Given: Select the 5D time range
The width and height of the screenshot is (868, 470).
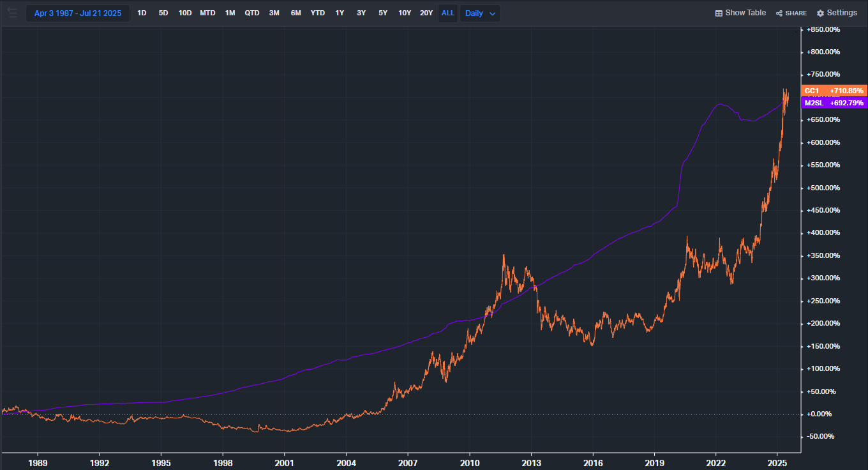Looking at the screenshot, I should [x=163, y=13].
